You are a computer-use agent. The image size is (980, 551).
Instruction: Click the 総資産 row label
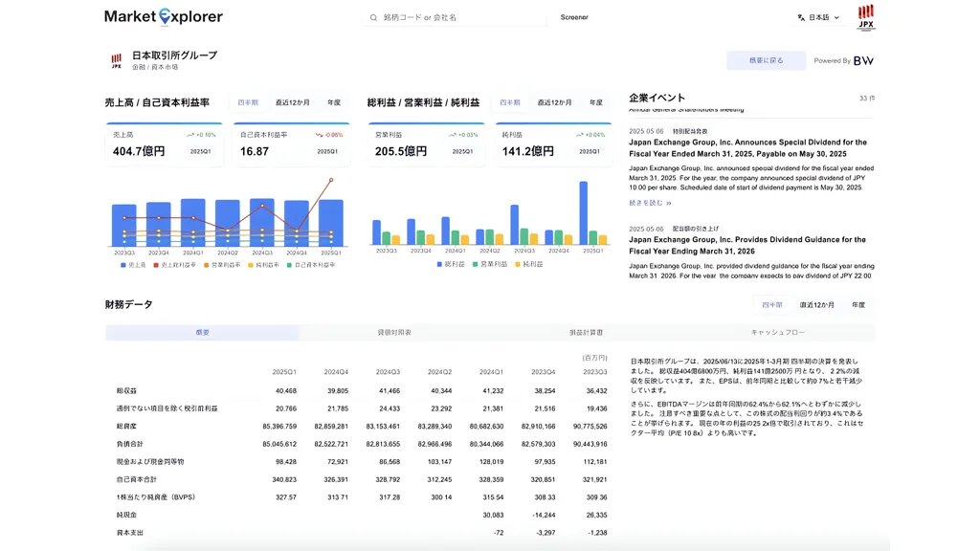pyautogui.click(x=126, y=426)
